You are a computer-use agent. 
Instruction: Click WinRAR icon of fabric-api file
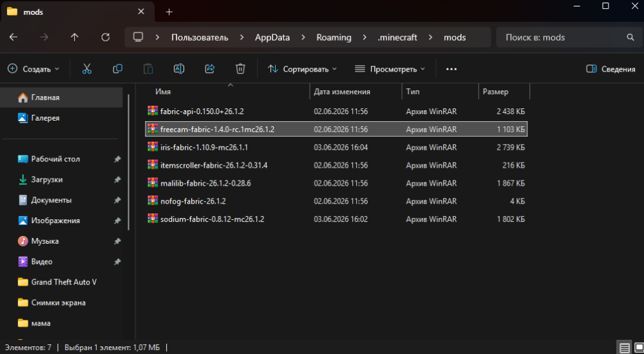[153, 111]
